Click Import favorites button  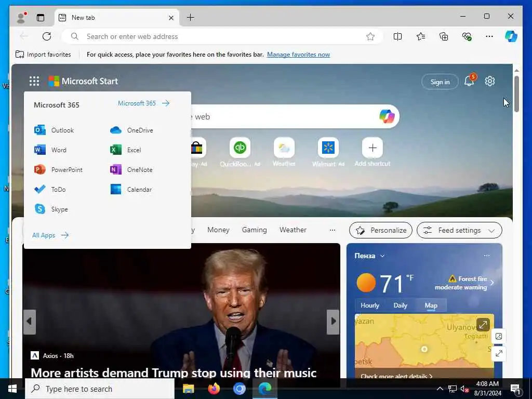(43, 54)
